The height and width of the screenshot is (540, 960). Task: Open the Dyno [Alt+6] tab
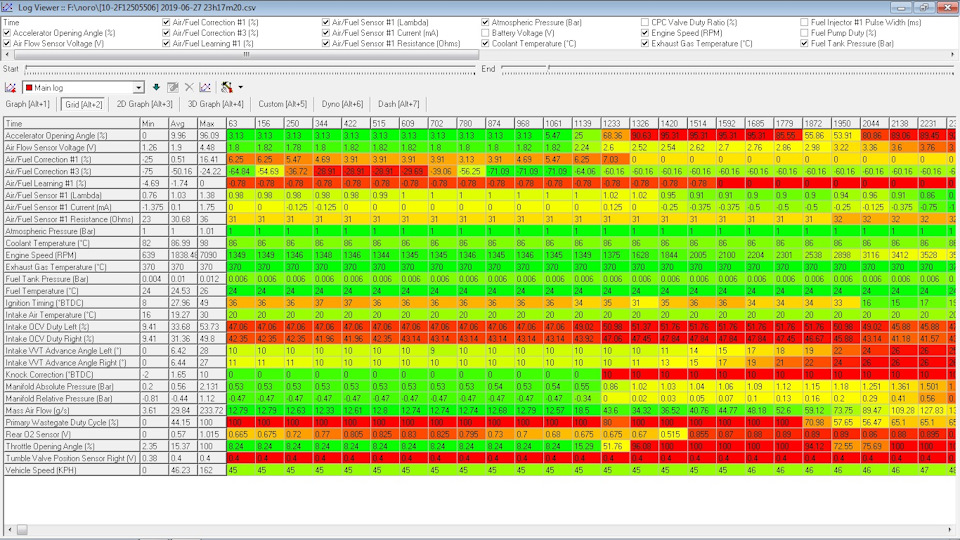342,104
